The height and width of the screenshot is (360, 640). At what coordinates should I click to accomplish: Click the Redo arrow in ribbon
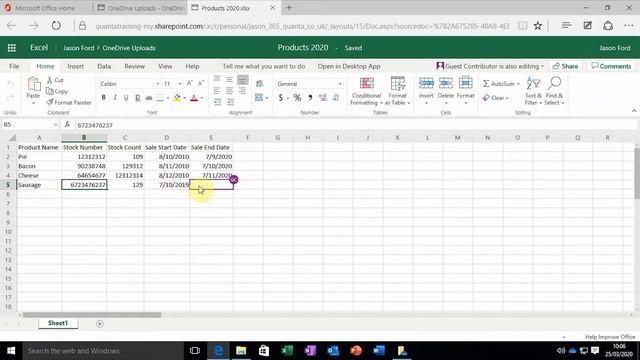[11, 97]
